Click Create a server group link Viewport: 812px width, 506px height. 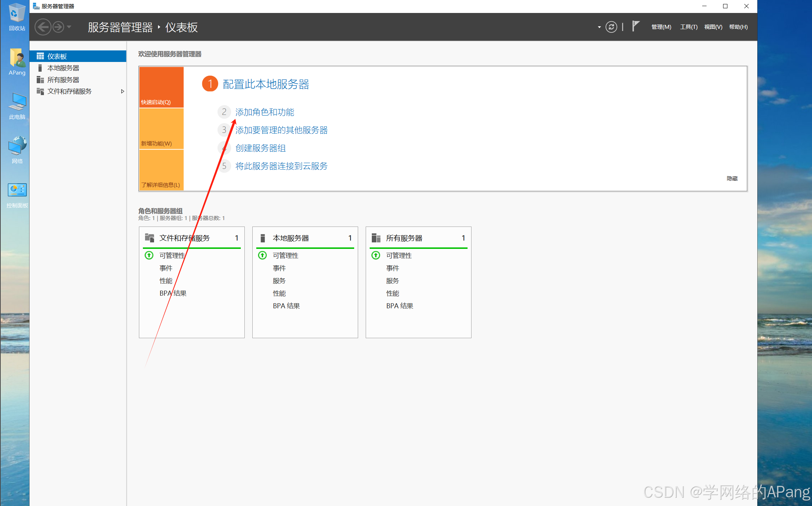click(260, 148)
